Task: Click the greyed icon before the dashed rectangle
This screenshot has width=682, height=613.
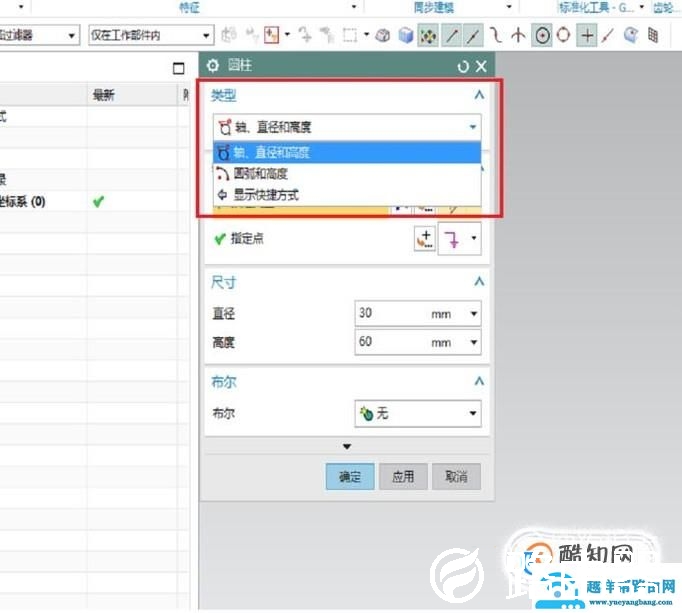Action: point(326,35)
